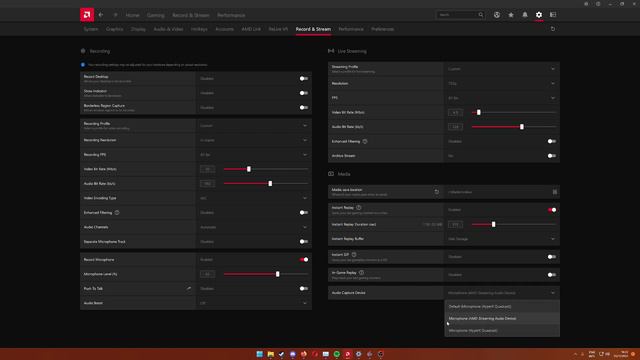The height and width of the screenshot is (360, 640).
Task: Select Default Microphone (HyperX Quadcast) option
Action: pos(502,307)
